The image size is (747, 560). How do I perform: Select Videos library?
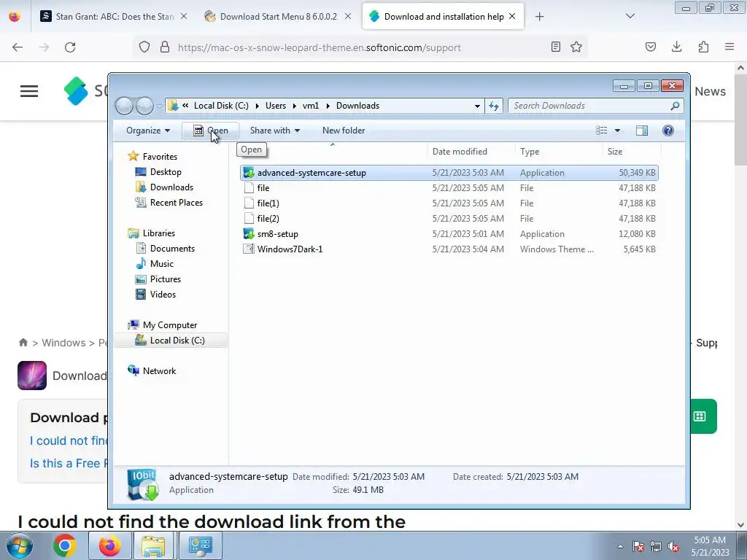[163, 295]
